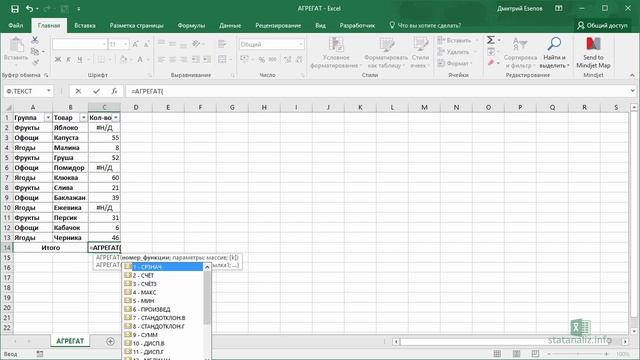Click the Insert Function fx icon
The height and width of the screenshot is (360, 640).
[114, 91]
